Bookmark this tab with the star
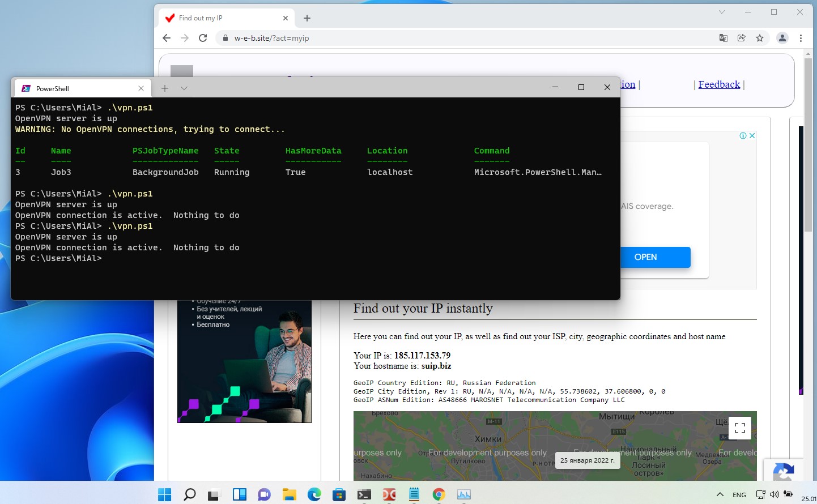The height and width of the screenshot is (504, 817). pyautogui.click(x=760, y=38)
